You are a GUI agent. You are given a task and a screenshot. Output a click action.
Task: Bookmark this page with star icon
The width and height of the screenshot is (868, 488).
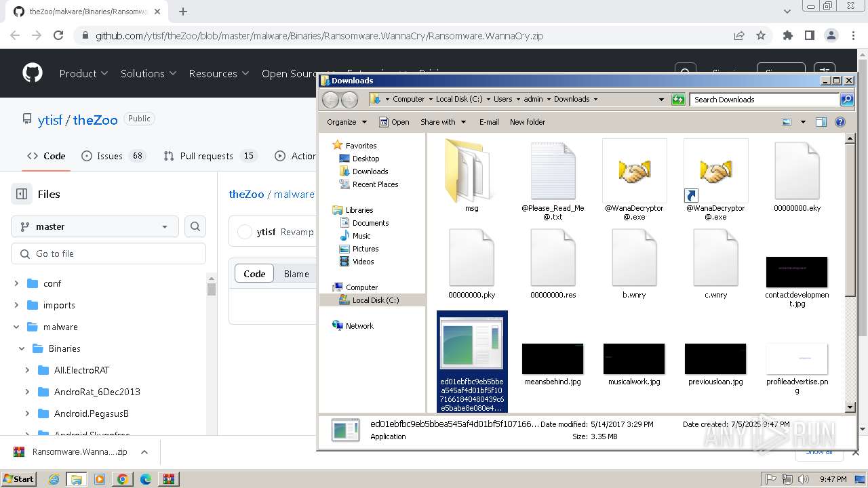pos(761,35)
